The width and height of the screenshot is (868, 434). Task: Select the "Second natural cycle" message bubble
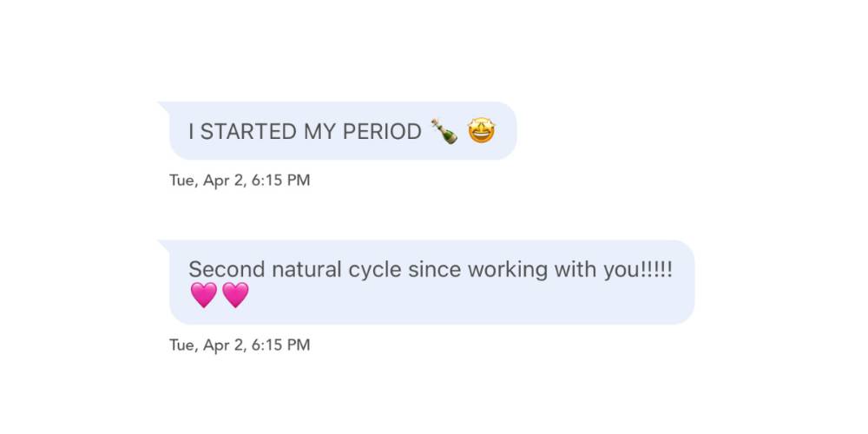(x=431, y=282)
